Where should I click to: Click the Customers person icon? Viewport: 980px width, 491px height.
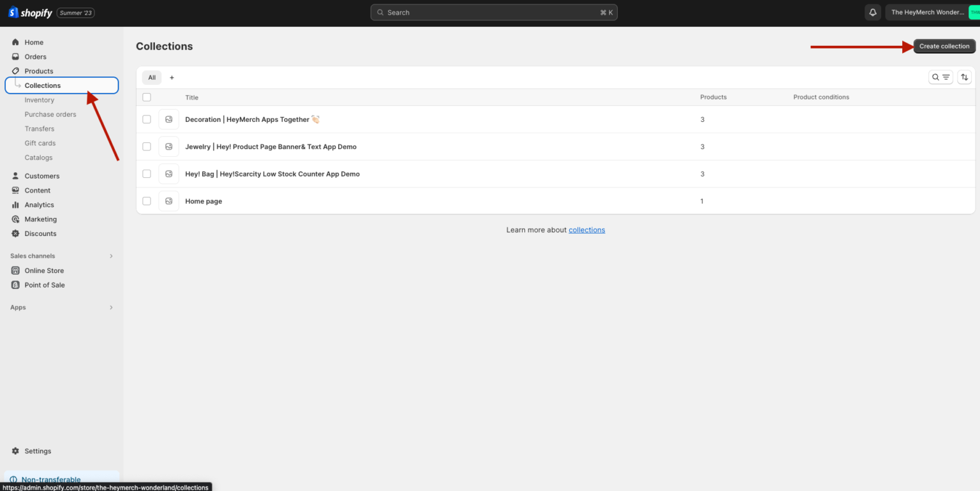pyautogui.click(x=15, y=176)
